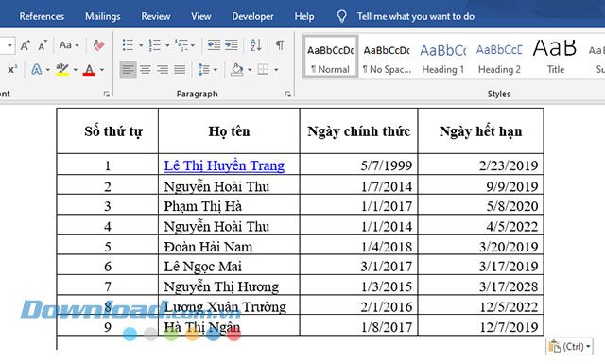Screen dimensions: 605x364
Task: Open the References tab
Action: click(x=42, y=16)
